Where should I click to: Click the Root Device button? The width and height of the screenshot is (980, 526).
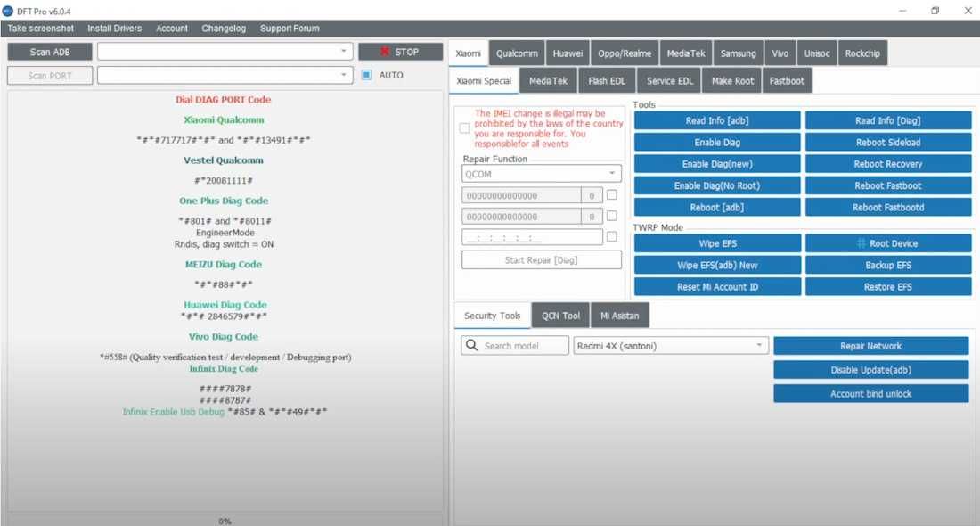point(888,243)
